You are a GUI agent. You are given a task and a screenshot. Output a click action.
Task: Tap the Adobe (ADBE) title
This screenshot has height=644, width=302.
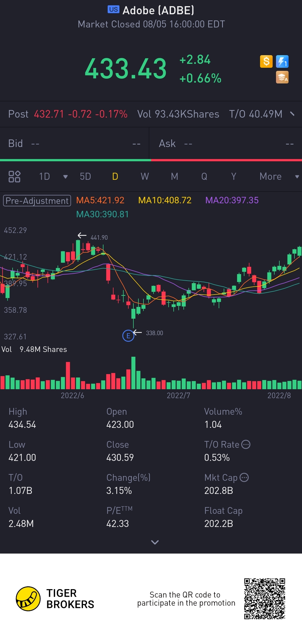pos(158,10)
